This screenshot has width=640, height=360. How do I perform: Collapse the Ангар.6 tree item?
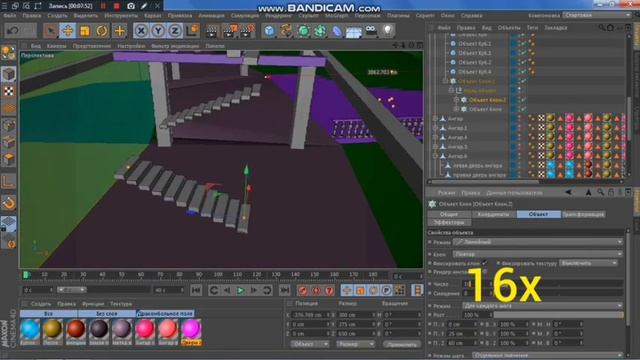(x=435, y=156)
